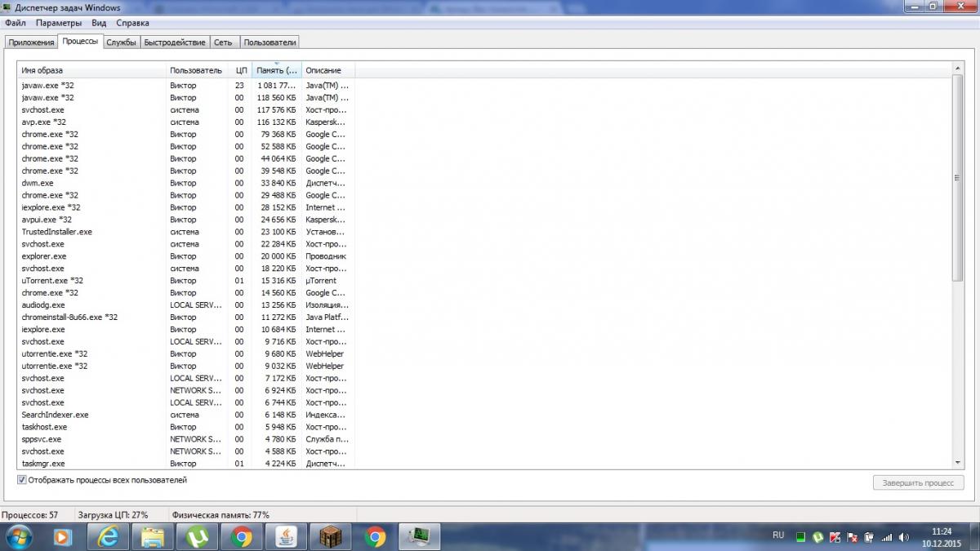The image size is (980, 551).
Task: Open the volume speaker tray icon
Action: tap(904, 537)
